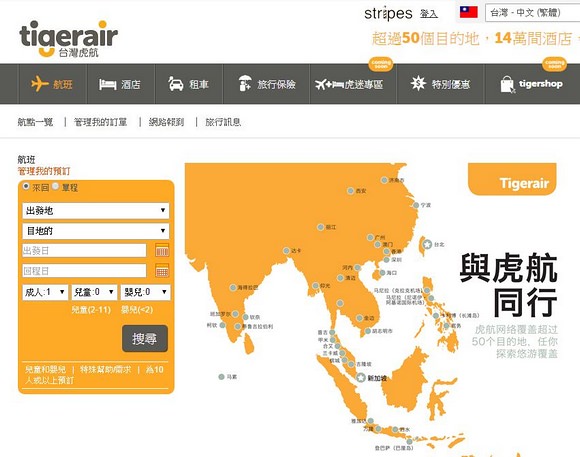This screenshot has width=580, height=457.
Task: Click the tigershop shopping bag icon
Action: click(x=507, y=84)
